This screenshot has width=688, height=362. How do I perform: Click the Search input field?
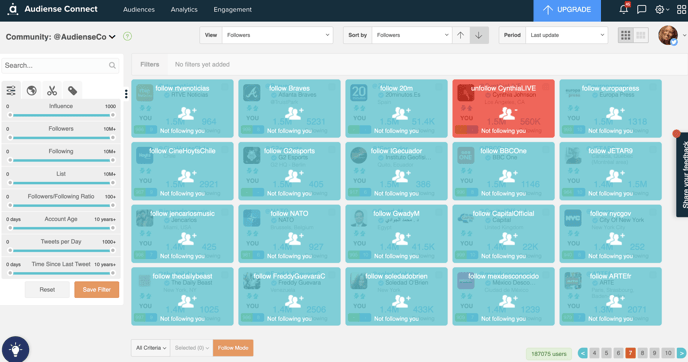[60, 65]
